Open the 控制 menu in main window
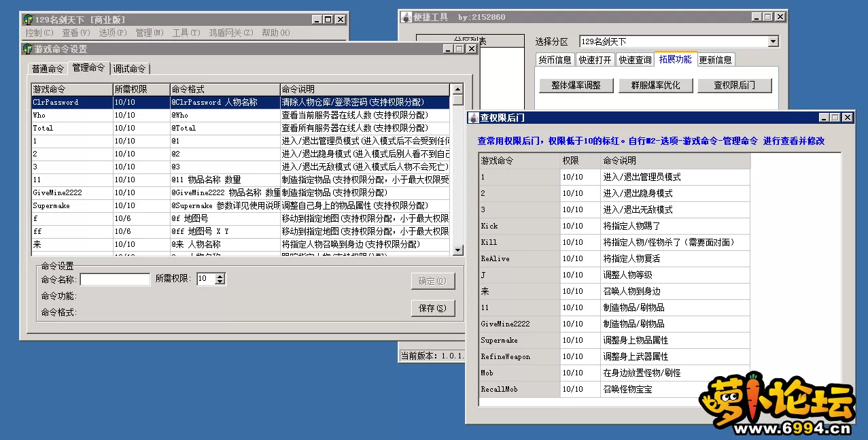The image size is (868, 440). [x=39, y=33]
